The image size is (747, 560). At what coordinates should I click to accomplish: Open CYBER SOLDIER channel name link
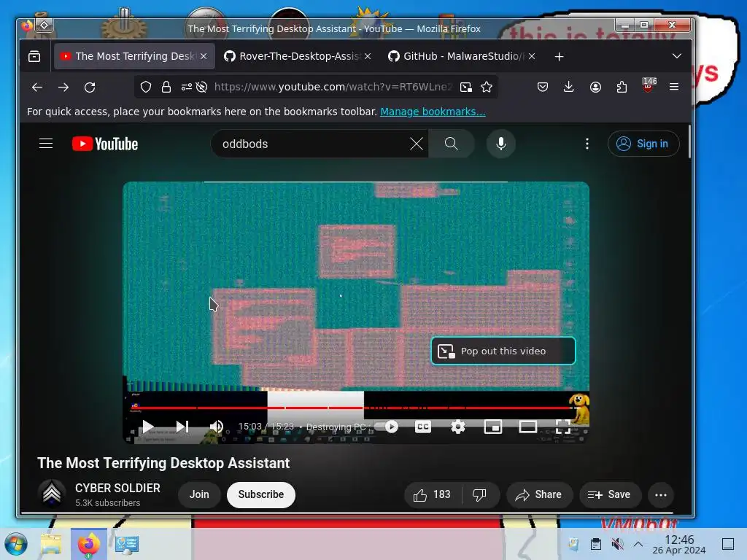coord(117,488)
